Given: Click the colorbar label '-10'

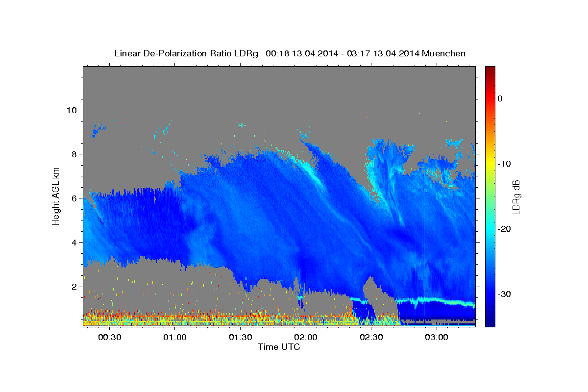Looking at the screenshot, I should [505, 164].
